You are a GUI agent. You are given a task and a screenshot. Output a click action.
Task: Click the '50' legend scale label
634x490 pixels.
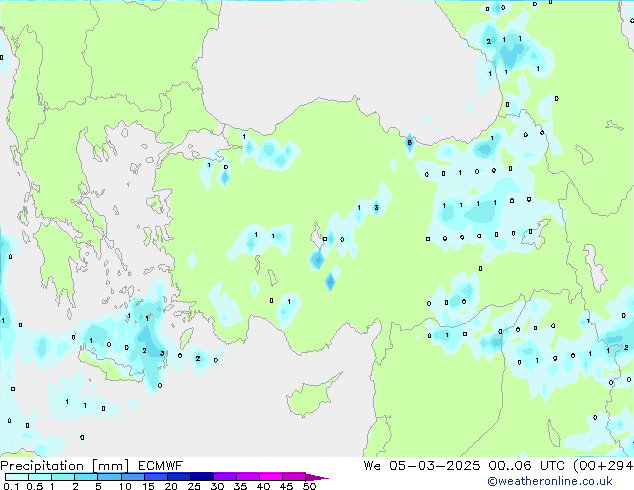coord(309,486)
